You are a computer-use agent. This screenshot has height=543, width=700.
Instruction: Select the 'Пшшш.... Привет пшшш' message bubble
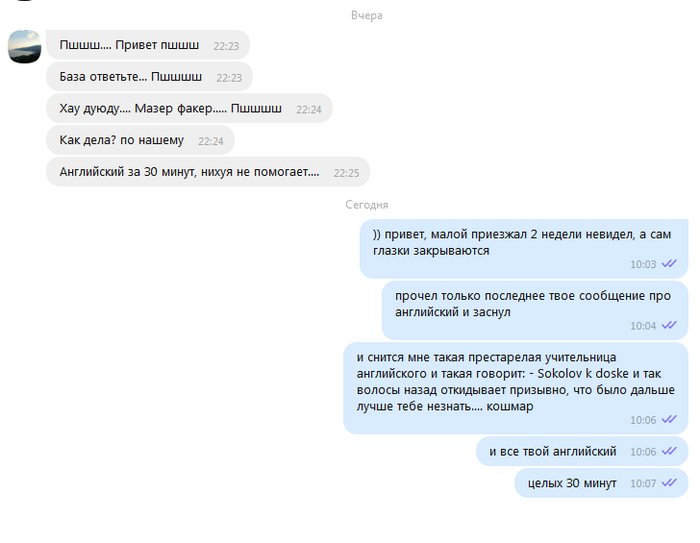tap(148, 45)
